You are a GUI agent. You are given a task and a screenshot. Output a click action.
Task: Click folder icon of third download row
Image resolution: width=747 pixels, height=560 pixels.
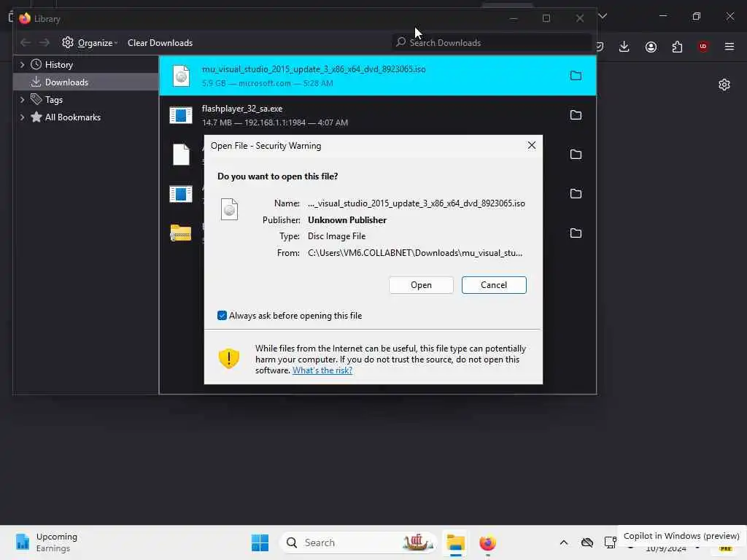[x=576, y=155]
